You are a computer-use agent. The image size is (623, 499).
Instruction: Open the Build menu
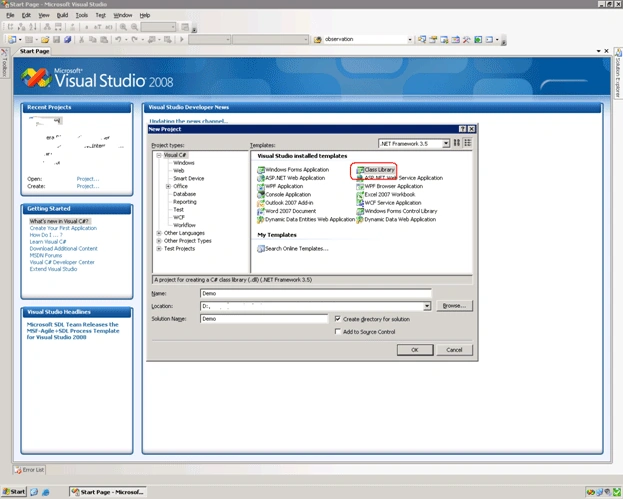(x=62, y=15)
